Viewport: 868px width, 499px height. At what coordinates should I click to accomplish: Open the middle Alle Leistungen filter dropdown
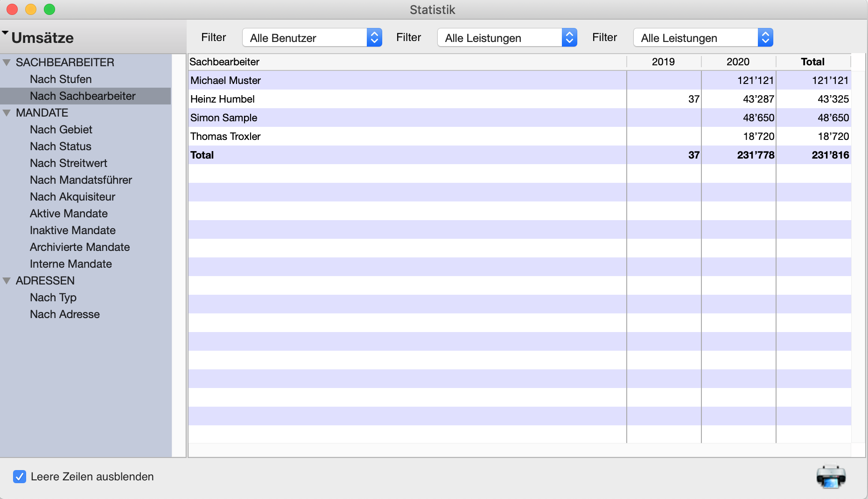507,38
